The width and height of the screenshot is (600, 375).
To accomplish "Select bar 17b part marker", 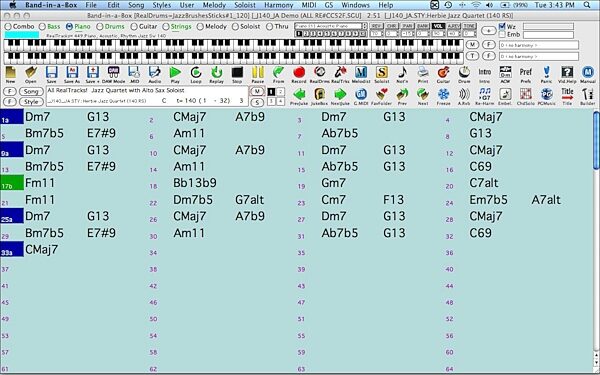I will point(12,183).
